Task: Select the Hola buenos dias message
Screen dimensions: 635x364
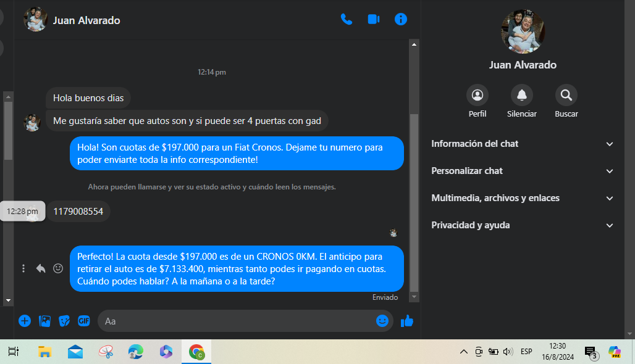Action: click(88, 98)
